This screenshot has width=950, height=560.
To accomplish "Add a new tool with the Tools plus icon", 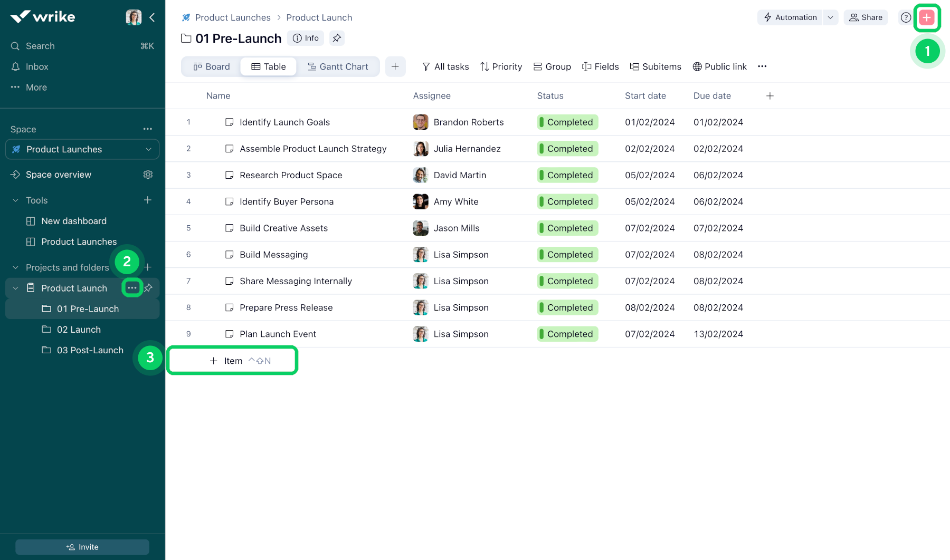I will (148, 200).
